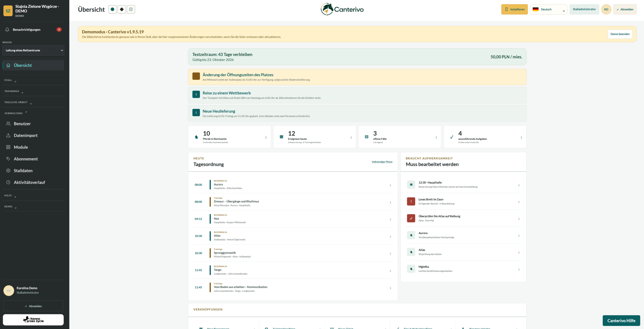
Task: Open the Benachrichtigungen bell icon
Action: pos(7,30)
